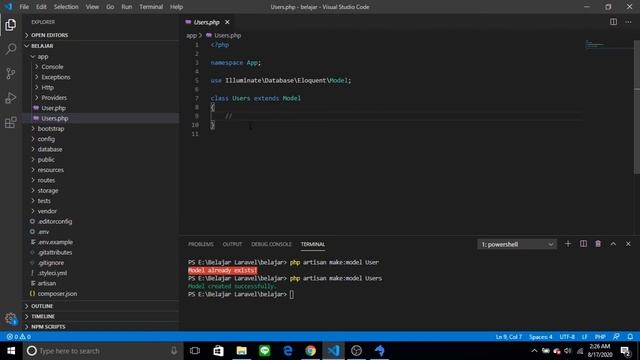Screen dimensions: 640x360
Task: Open Windows Action Center notifications
Action: [x=625, y=351]
